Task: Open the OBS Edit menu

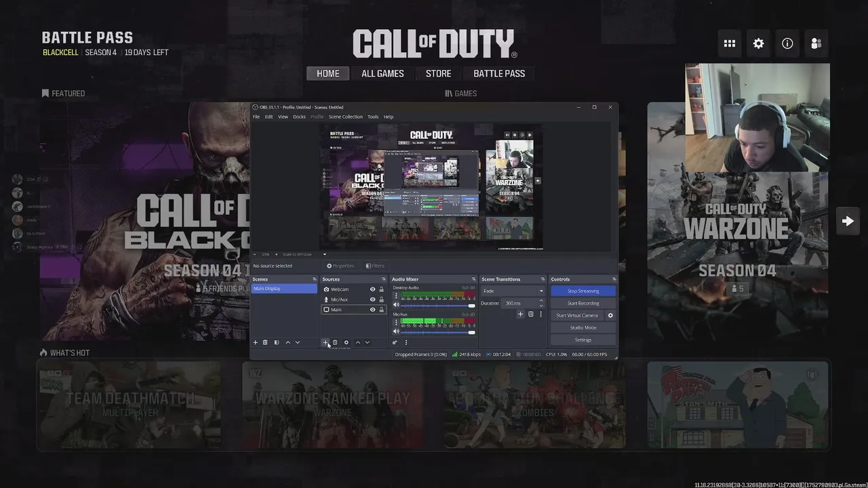Action: pos(269,117)
